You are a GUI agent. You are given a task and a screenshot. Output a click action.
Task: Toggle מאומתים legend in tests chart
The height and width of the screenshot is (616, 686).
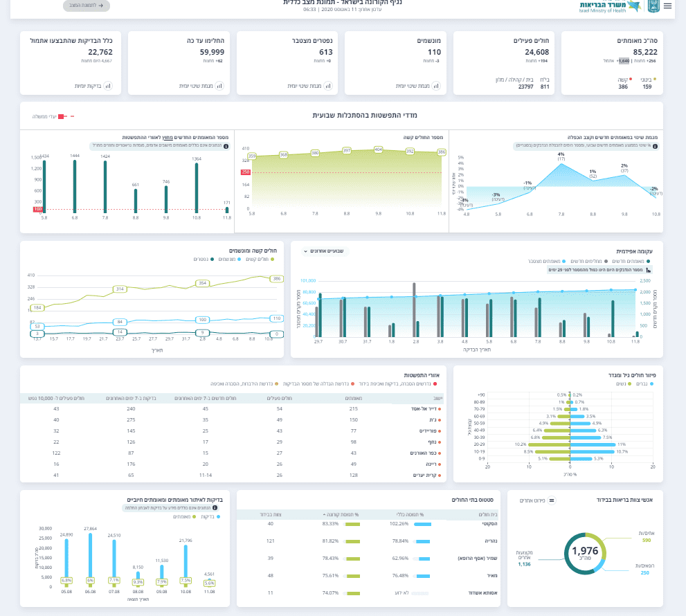185,517
